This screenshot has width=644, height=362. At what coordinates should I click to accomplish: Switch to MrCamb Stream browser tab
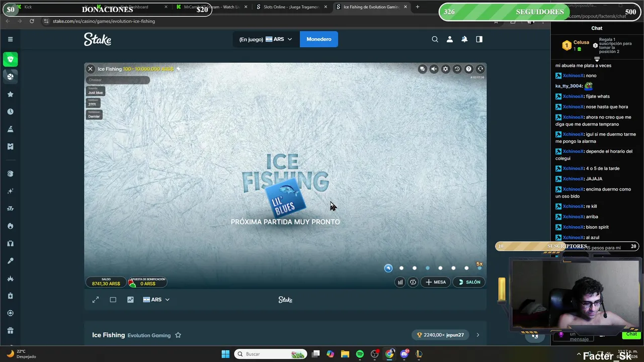coord(211,7)
